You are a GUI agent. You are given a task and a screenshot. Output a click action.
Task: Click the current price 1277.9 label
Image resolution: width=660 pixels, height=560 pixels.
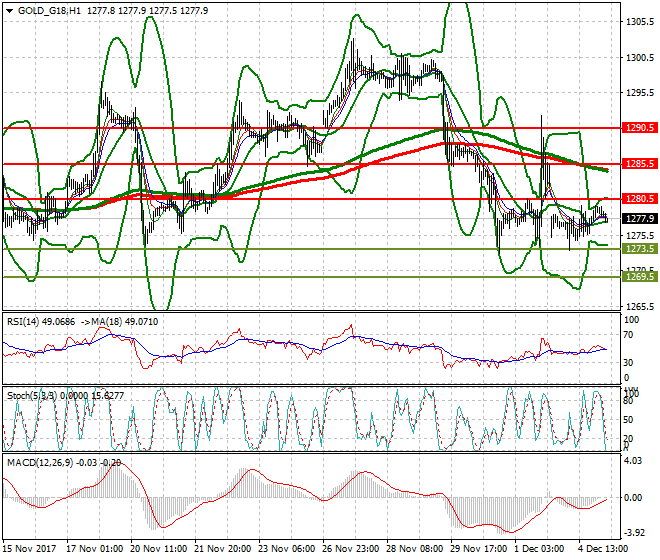638,218
